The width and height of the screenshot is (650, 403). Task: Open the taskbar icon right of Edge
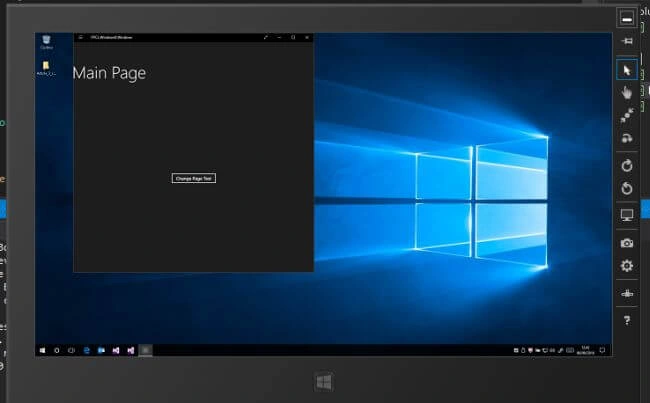coord(101,350)
